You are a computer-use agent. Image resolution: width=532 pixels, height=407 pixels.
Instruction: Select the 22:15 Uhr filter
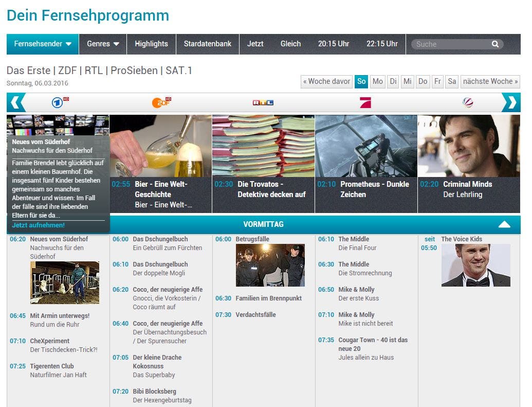[382, 44]
